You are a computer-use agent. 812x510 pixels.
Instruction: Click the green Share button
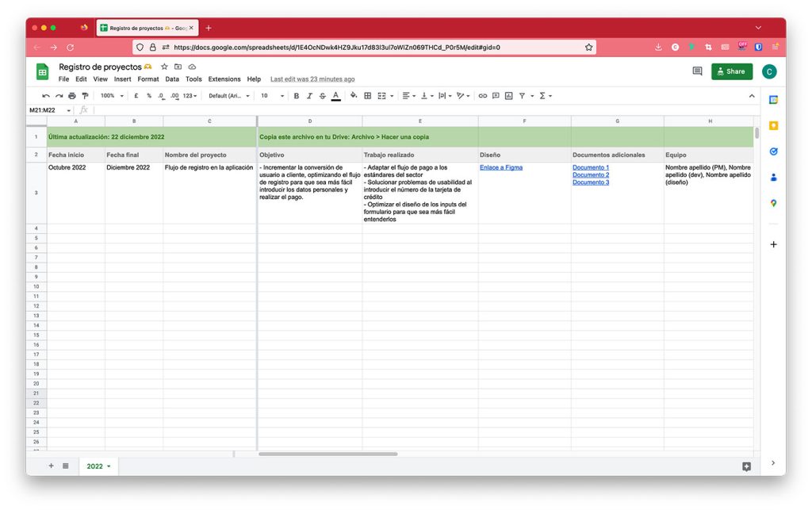(x=731, y=71)
